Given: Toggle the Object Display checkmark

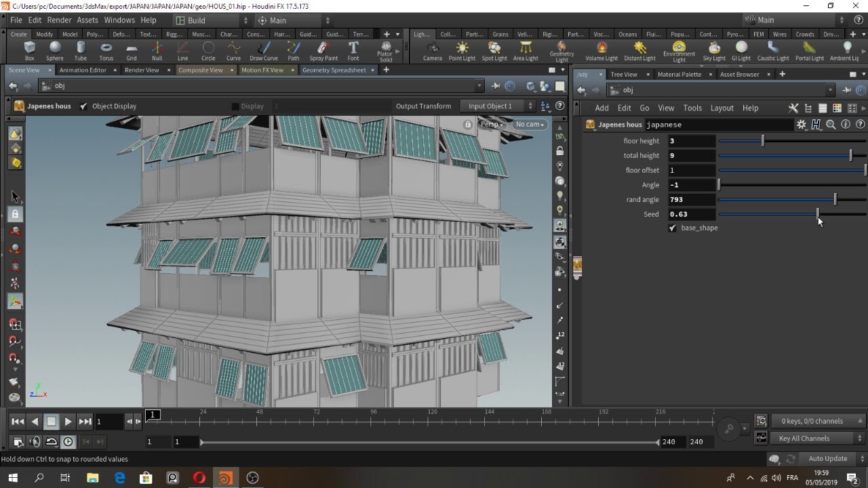Looking at the screenshot, I should pyautogui.click(x=83, y=106).
